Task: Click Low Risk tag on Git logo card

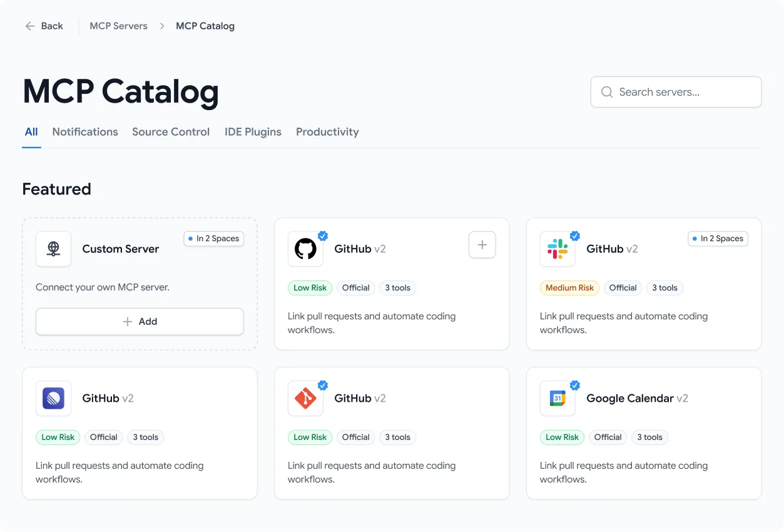Action: tap(310, 437)
